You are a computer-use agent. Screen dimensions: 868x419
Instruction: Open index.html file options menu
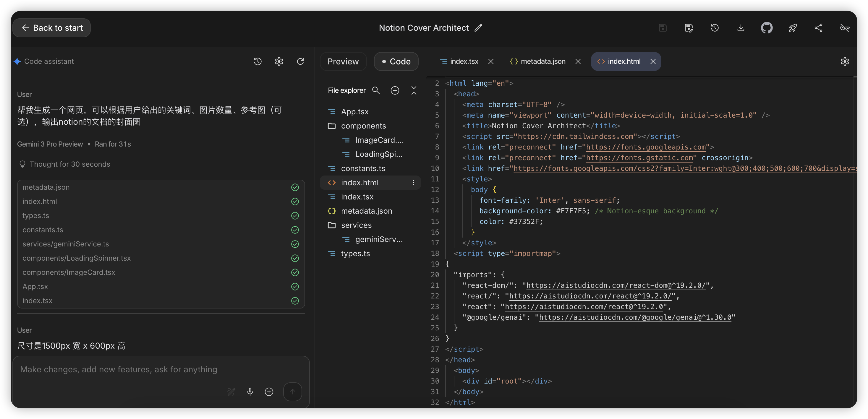(x=413, y=183)
